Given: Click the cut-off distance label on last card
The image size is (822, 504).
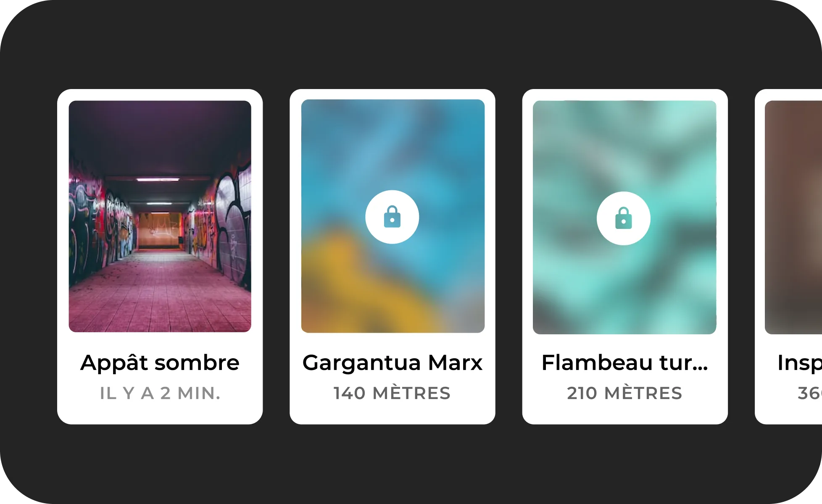Looking at the screenshot, I should (810, 394).
